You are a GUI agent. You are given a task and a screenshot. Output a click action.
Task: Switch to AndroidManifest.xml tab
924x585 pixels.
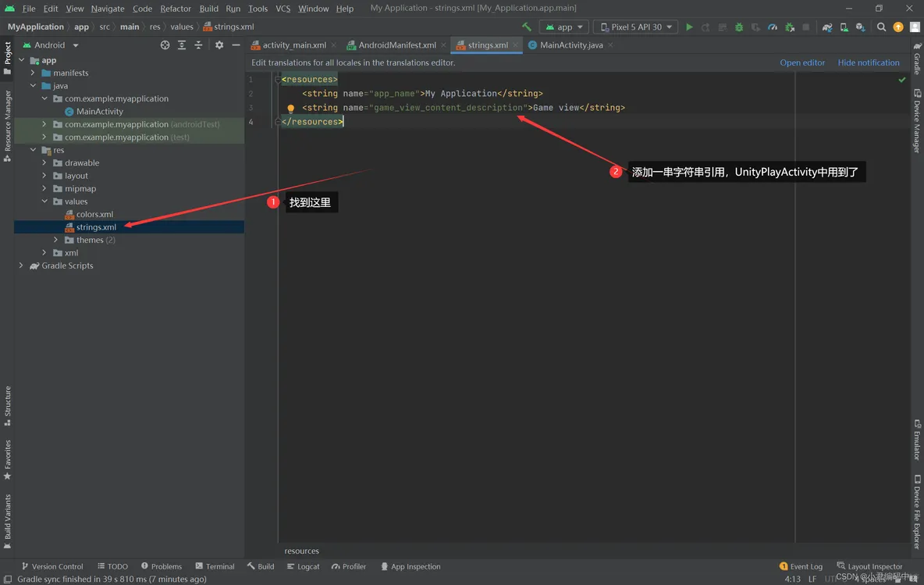tap(396, 45)
